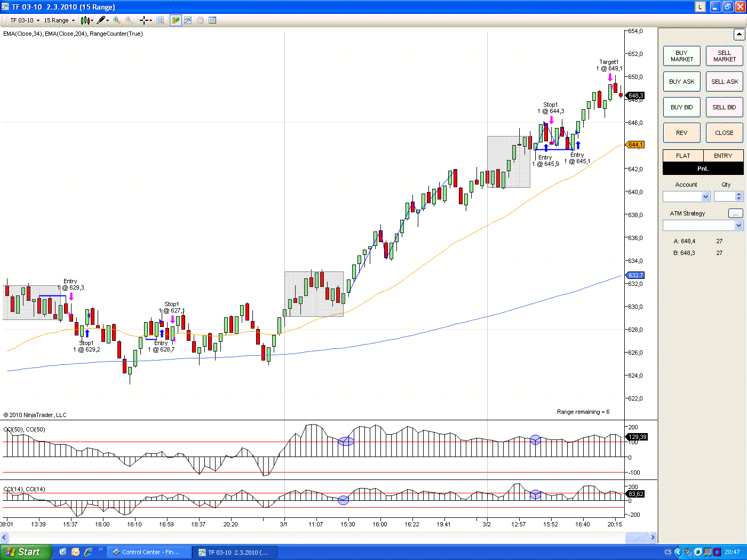Click the network monitor tray icon
The image size is (747, 560).
(708, 552)
